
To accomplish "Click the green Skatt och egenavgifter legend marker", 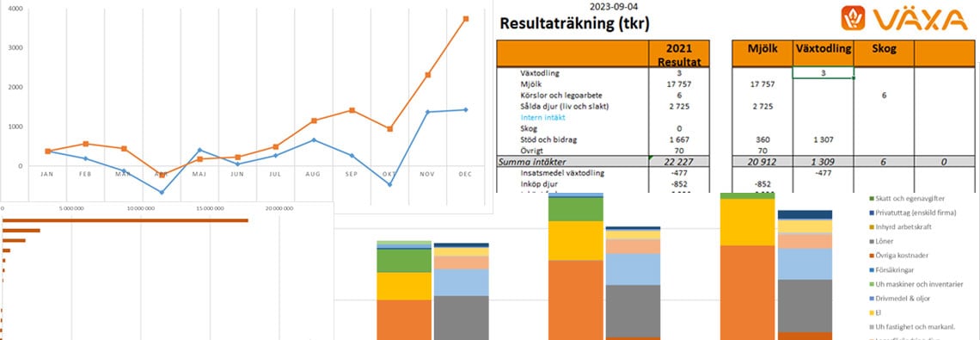I will (x=871, y=199).
